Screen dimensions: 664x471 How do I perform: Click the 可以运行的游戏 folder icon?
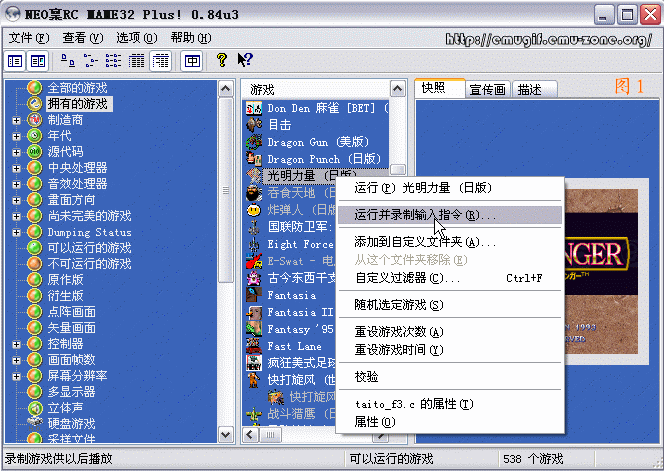tap(35, 248)
